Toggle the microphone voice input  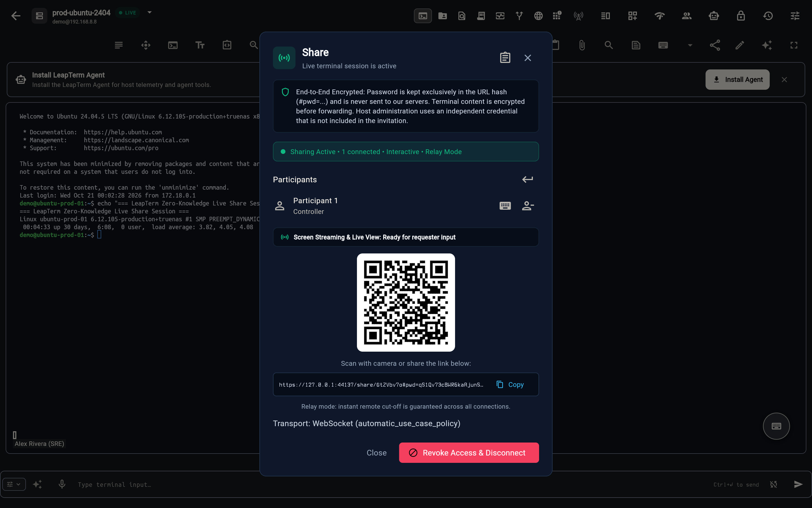pos(62,484)
